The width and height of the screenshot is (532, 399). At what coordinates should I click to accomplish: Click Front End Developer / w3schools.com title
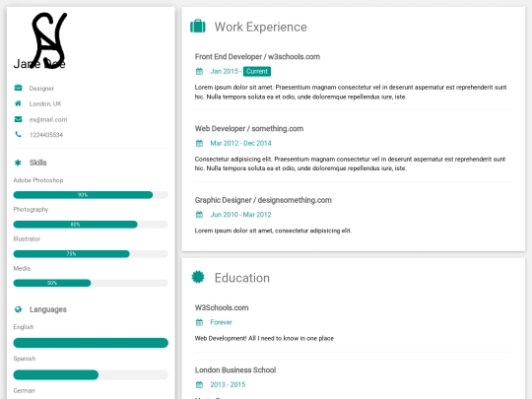257,57
